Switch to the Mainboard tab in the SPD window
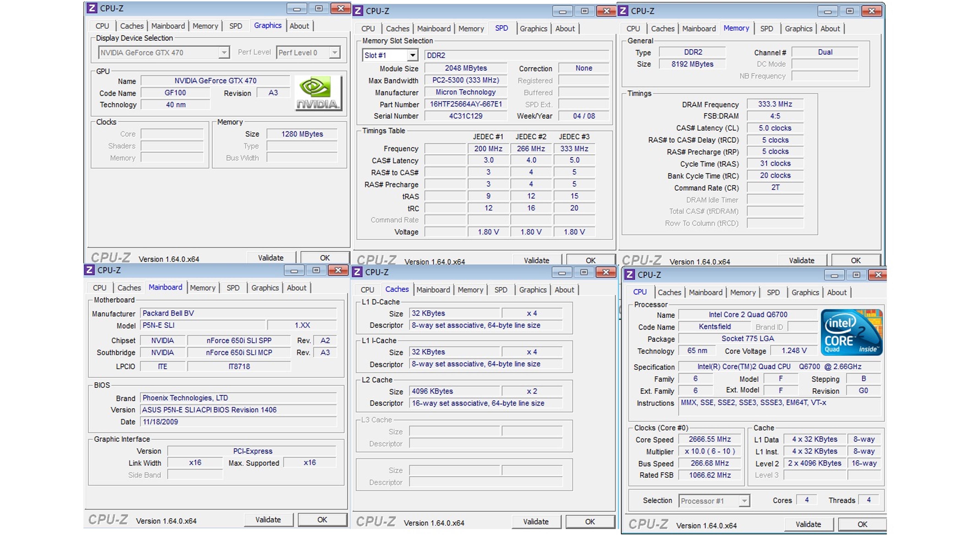The image size is (980, 540). 433,29
